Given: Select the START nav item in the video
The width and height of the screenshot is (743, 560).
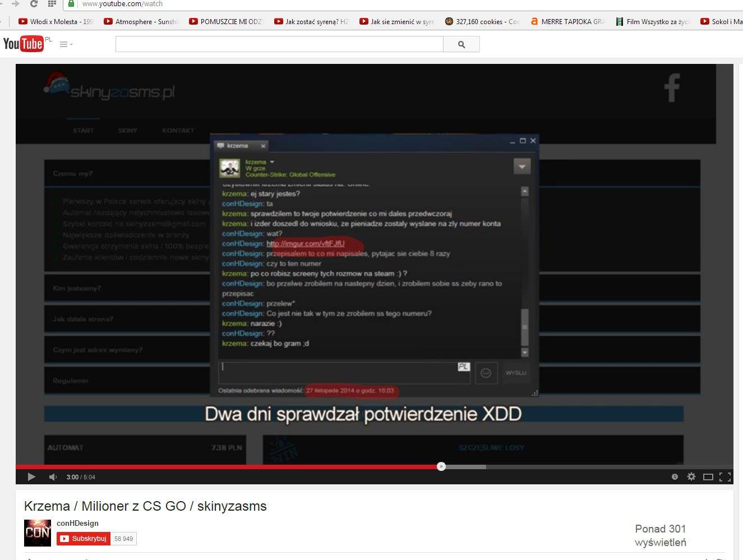Looking at the screenshot, I should 83,130.
